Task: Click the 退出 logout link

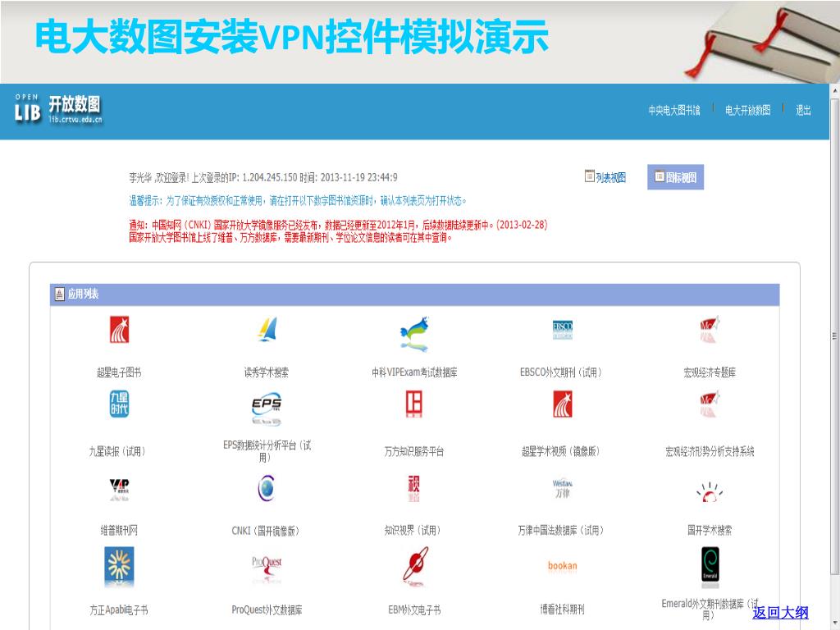Action: (803, 111)
